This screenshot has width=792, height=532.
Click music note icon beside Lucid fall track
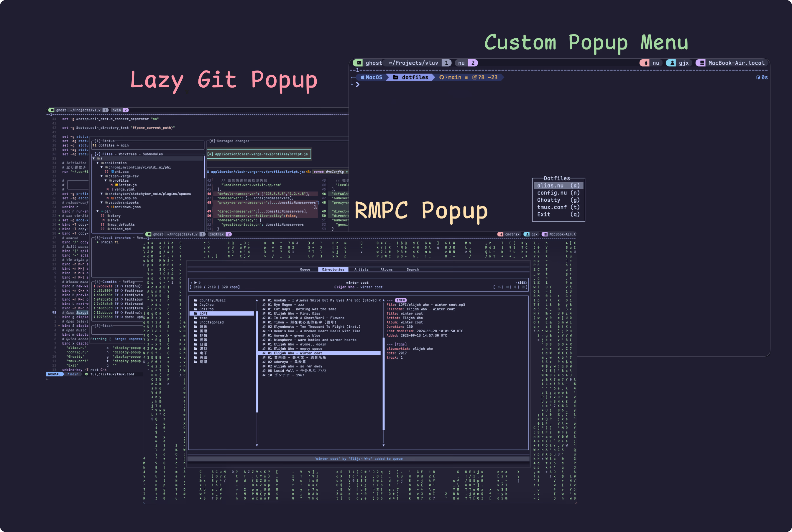coord(264,371)
